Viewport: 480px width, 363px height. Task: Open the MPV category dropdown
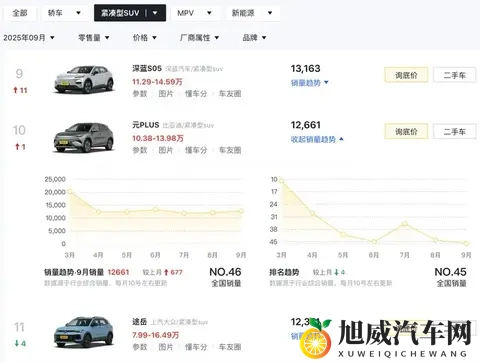click(195, 13)
